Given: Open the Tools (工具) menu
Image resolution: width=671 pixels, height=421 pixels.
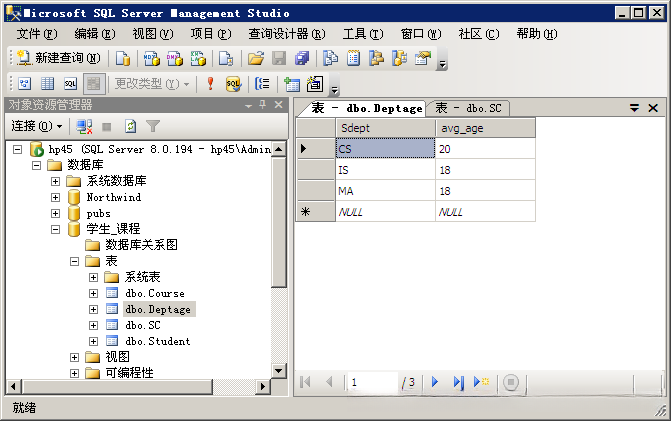Looking at the screenshot, I should pos(363,34).
